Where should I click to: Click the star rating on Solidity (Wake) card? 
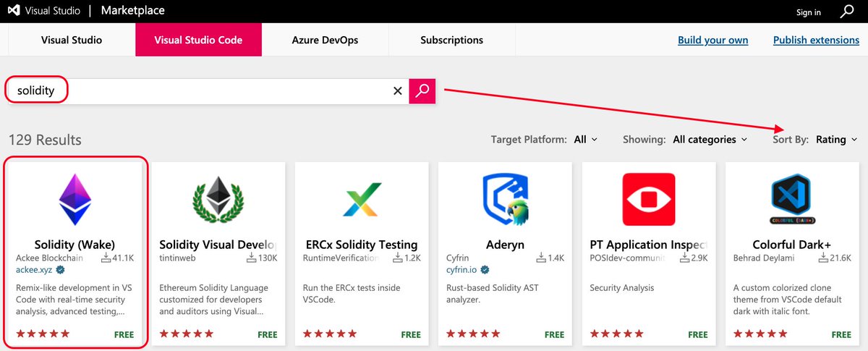[x=43, y=334]
